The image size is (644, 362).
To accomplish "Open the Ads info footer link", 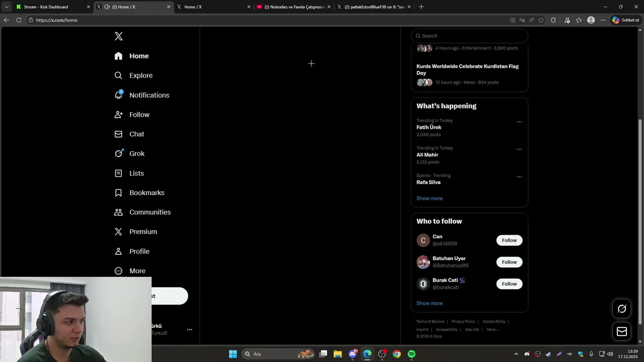I will click(x=472, y=330).
